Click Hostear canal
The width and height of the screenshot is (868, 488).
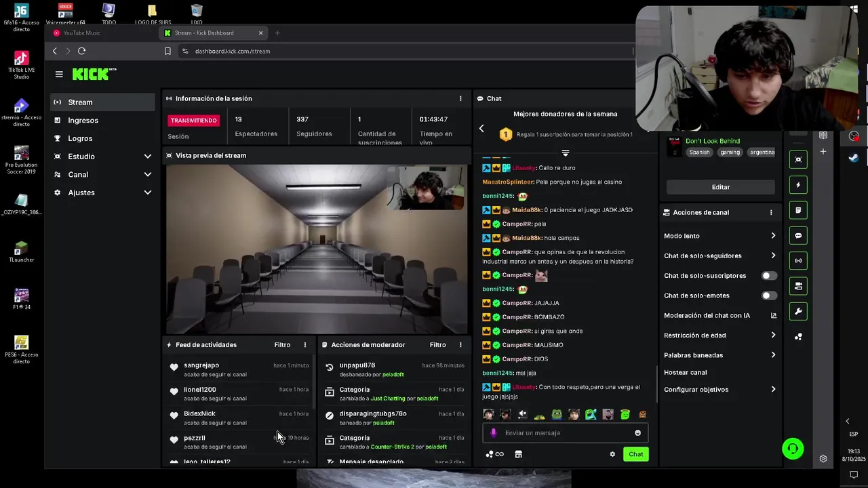685,372
